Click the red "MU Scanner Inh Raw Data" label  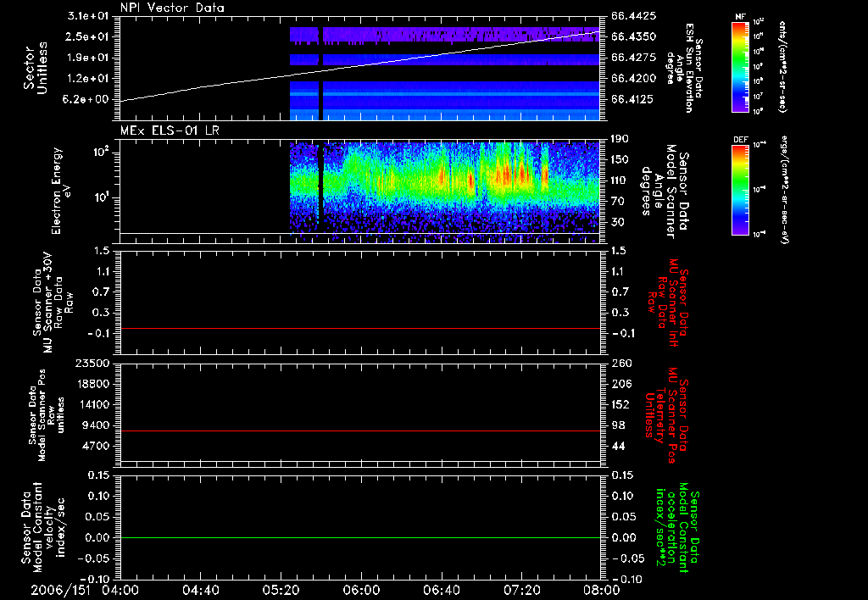point(670,303)
